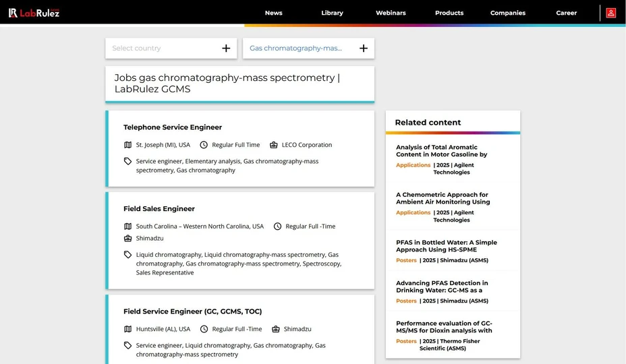Image resolution: width=626 pixels, height=364 pixels.
Task: Click 'St. Joseph (MI), USA' location
Action: click(163, 145)
